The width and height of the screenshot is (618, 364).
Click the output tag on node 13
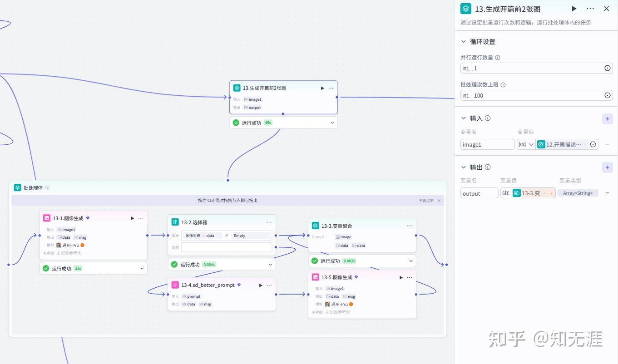(x=253, y=108)
